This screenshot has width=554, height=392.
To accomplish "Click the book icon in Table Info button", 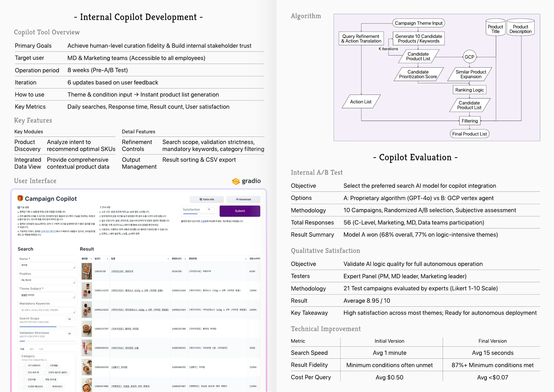I will [x=201, y=199].
